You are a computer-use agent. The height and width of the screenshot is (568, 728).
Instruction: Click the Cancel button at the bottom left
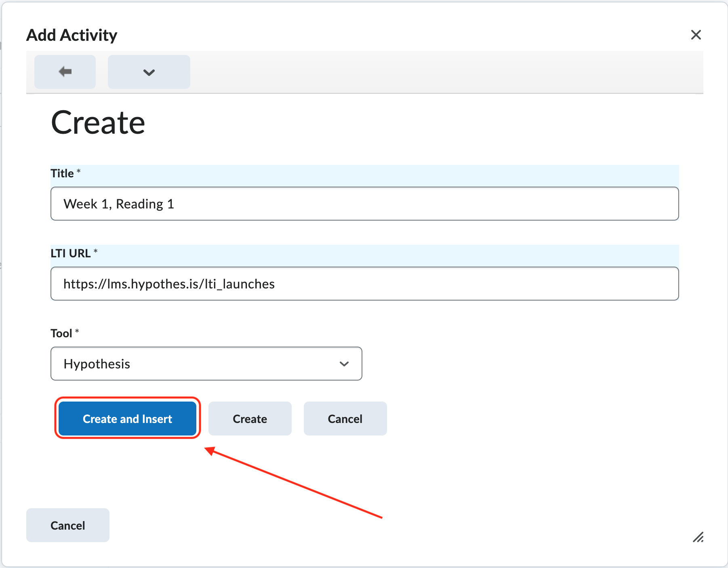tap(67, 525)
